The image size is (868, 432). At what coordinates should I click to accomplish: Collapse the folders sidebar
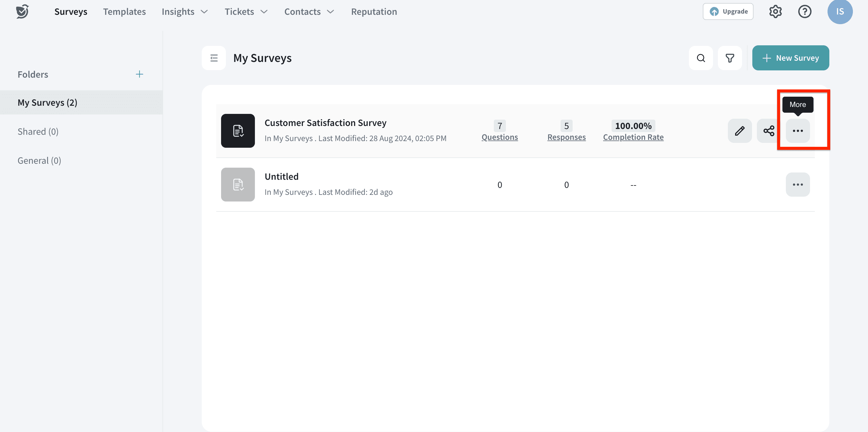tap(214, 58)
